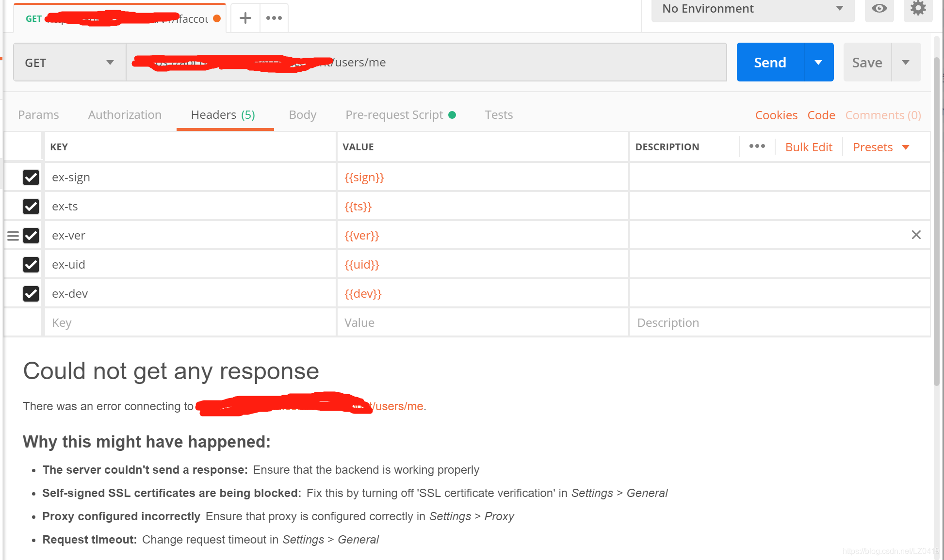Open the Authorization tab settings
This screenshot has height=560, width=944.
point(125,114)
